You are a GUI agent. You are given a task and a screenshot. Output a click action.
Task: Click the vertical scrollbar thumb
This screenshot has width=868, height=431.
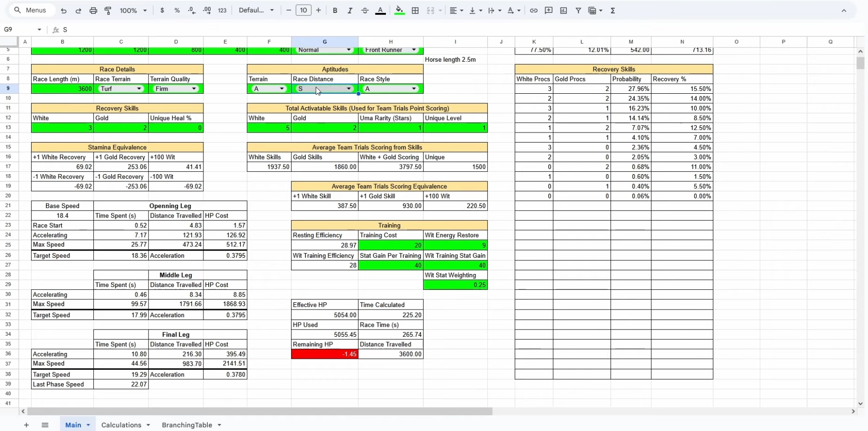pos(860,63)
